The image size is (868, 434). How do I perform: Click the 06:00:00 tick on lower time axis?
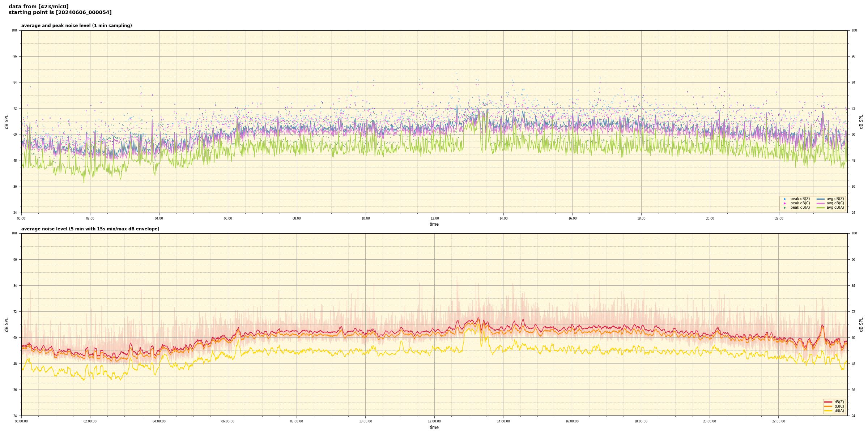tap(228, 421)
